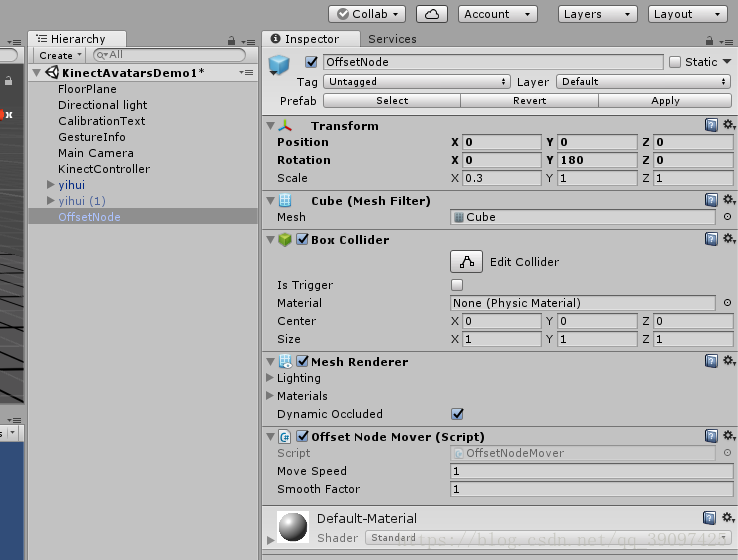Open the Tag dropdown showing Untagged
Viewport: 738px width, 560px height.
click(x=417, y=82)
